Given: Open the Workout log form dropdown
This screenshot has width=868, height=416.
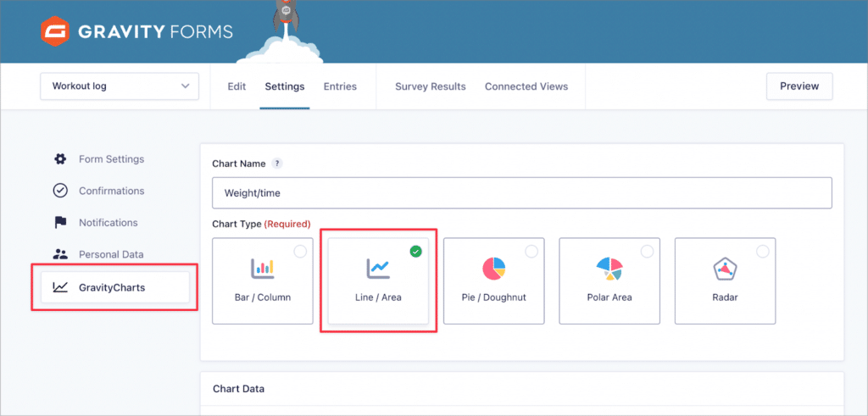Looking at the screenshot, I should point(120,86).
